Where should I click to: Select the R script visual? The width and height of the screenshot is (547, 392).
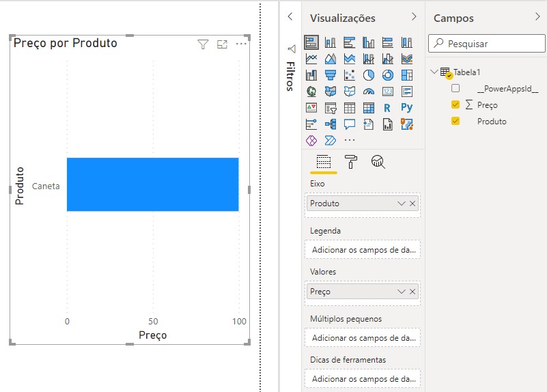tap(387, 108)
